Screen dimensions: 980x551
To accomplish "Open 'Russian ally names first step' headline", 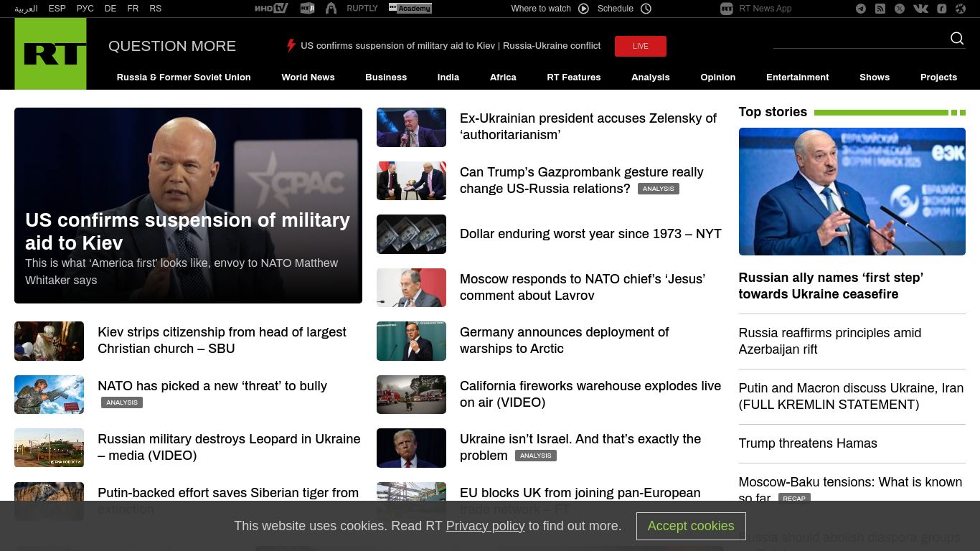I will (x=831, y=286).
